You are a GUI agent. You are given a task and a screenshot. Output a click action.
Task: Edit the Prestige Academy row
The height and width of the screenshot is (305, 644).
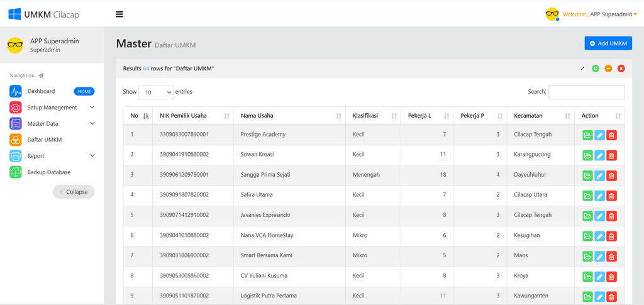tap(599, 135)
